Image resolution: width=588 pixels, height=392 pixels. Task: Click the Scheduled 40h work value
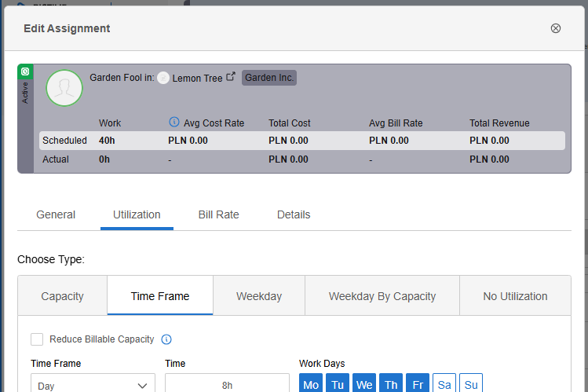click(x=107, y=141)
